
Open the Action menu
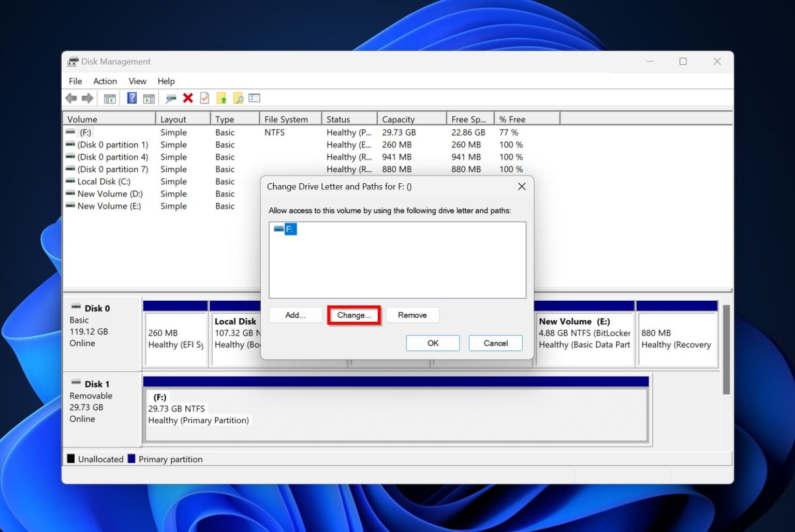click(x=105, y=81)
